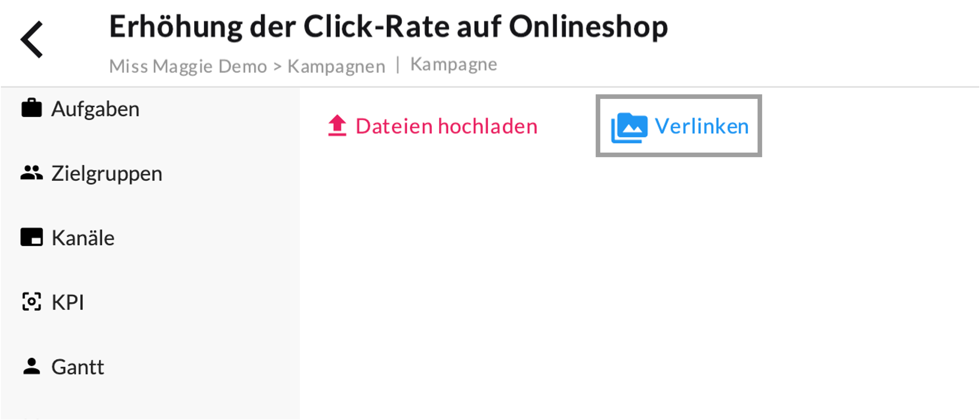Click the person icon beside Gantt

[32, 366]
